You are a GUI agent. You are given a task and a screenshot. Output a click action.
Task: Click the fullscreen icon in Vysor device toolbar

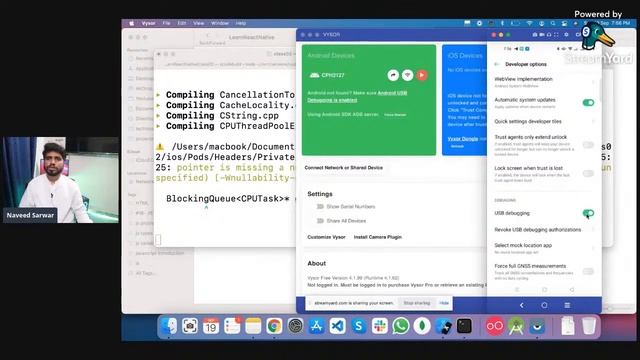[556, 35]
